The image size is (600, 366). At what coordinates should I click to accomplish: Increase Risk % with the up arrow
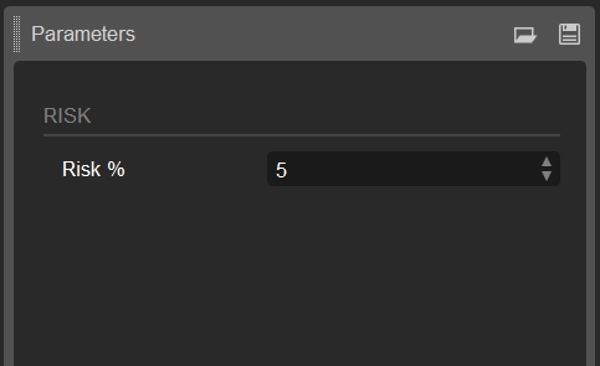pos(546,162)
